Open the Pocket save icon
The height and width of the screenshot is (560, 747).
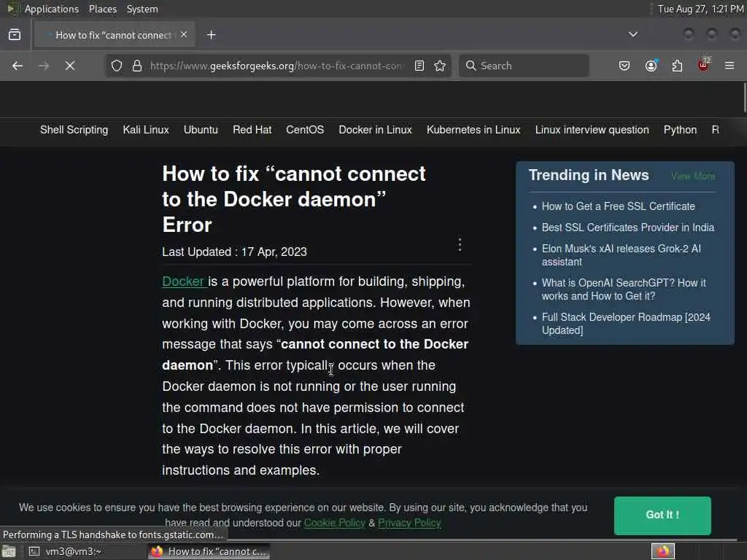[624, 66]
